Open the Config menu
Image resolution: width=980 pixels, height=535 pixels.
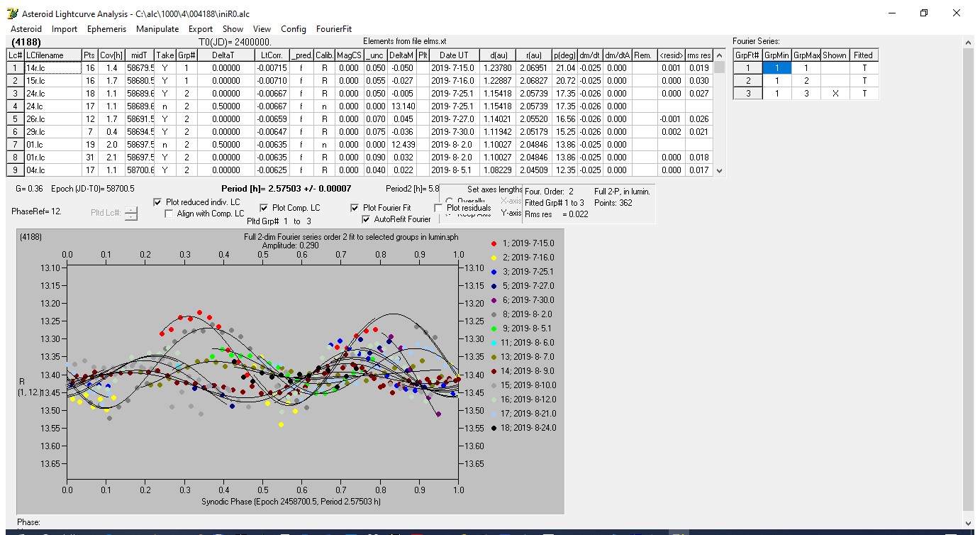294,29
